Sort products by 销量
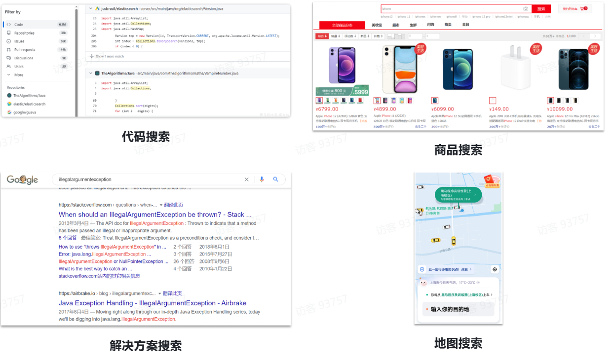The height and width of the screenshot is (364, 615). (336, 36)
